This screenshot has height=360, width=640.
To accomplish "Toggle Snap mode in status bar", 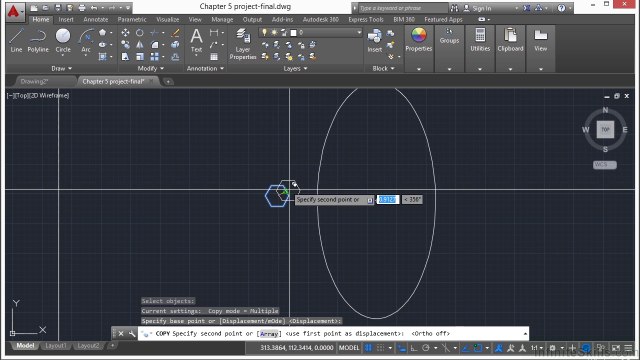I will (x=380, y=348).
